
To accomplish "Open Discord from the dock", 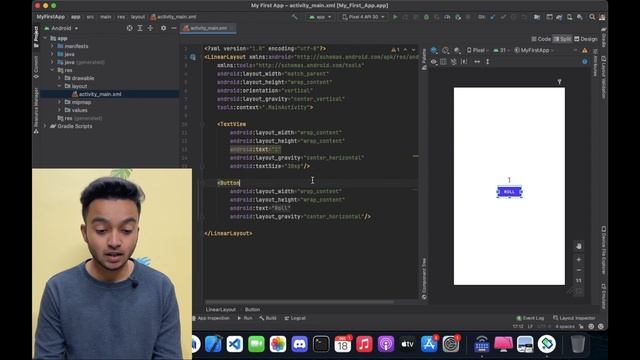I will [299, 344].
